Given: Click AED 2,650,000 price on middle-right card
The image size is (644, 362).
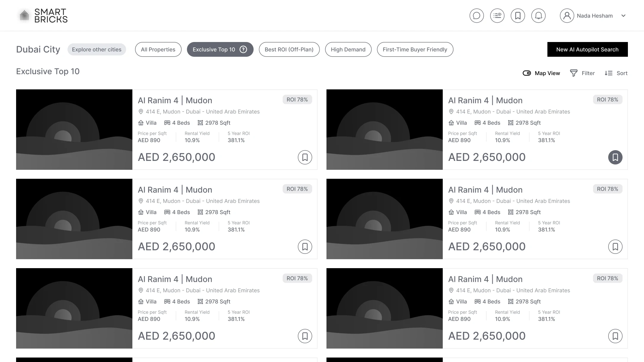Looking at the screenshot, I should (x=487, y=247).
